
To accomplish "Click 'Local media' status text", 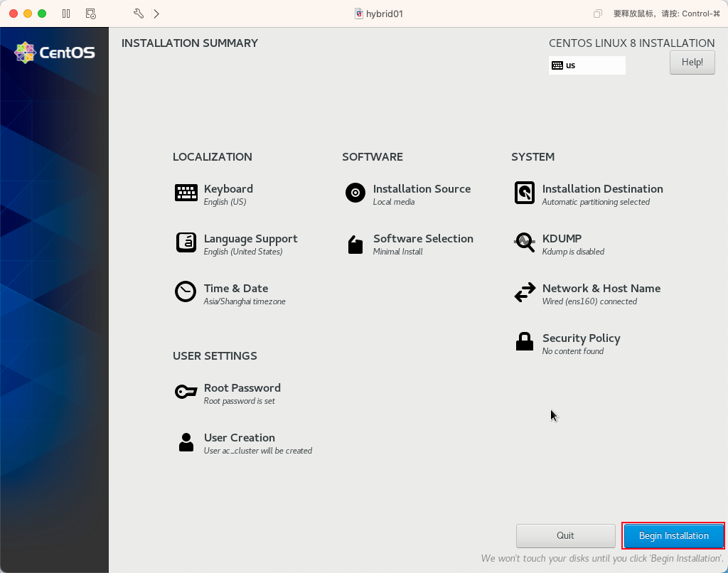I will point(394,202).
